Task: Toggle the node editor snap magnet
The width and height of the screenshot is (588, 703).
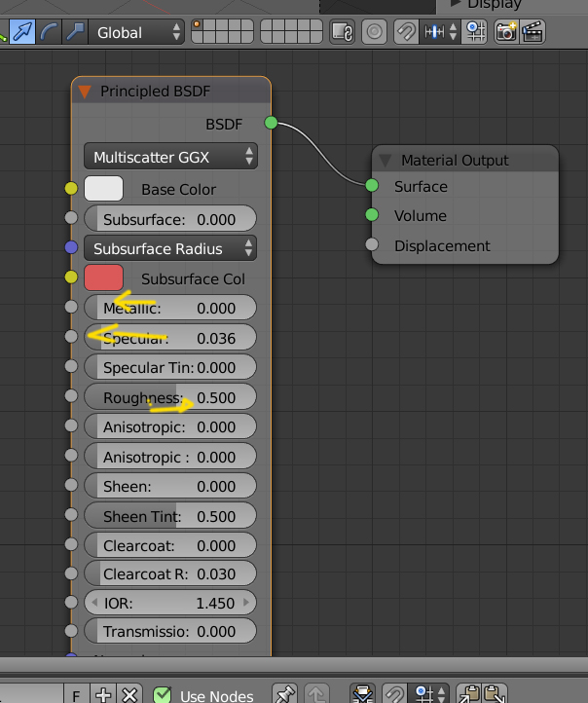Action: click(394, 694)
